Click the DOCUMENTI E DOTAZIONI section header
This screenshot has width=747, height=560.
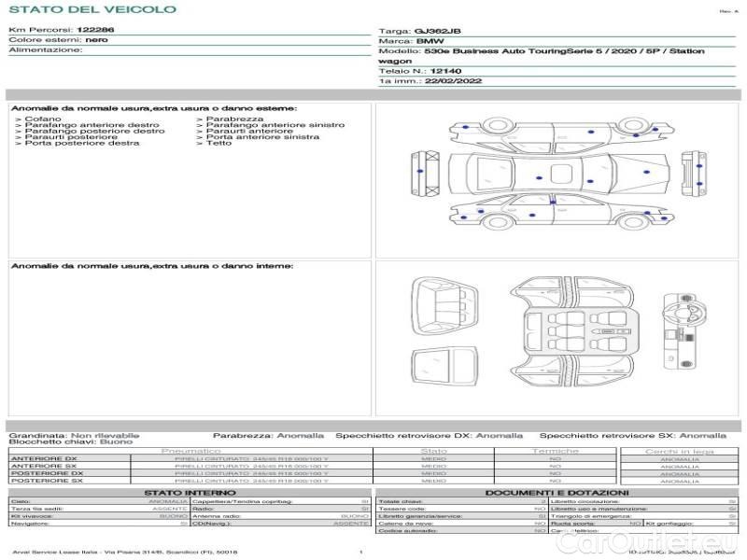click(x=557, y=493)
